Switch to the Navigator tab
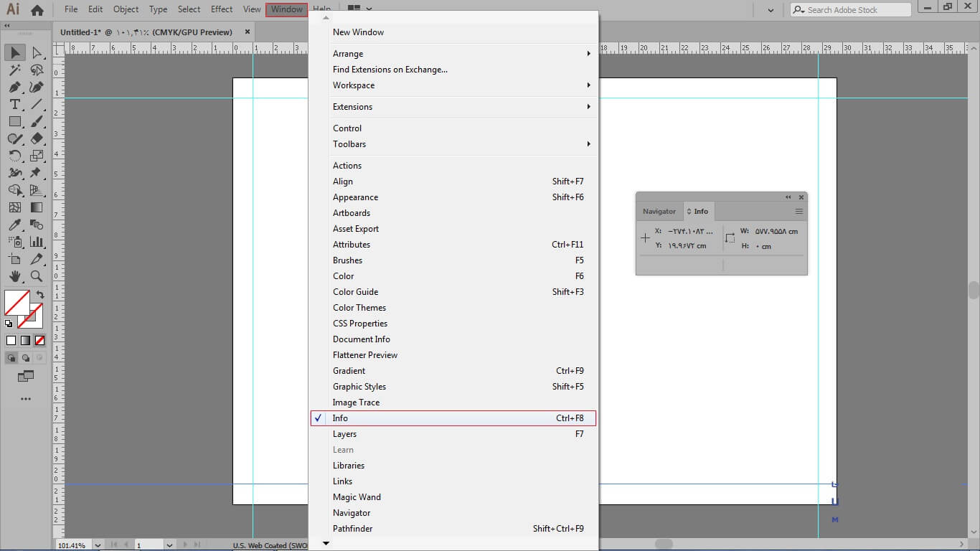 pyautogui.click(x=659, y=212)
